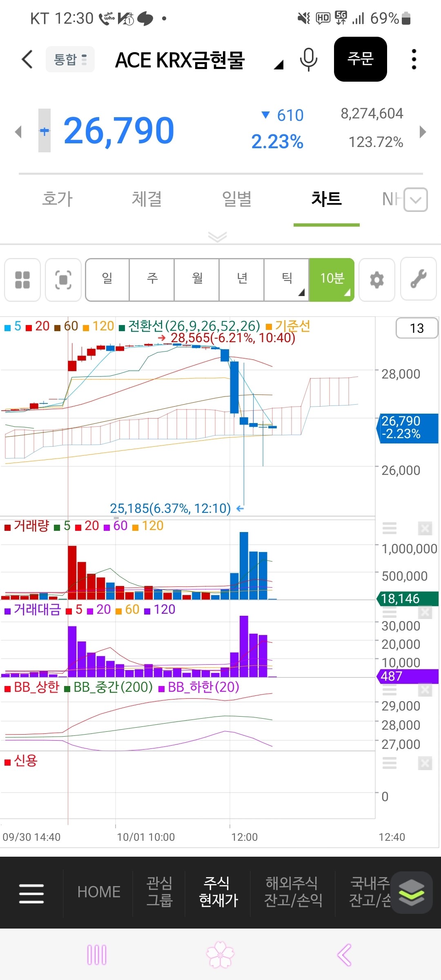This screenshot has height=980, width=441.
Task: Open the 신용 panel menu lines icon
Action: [390, 763]
